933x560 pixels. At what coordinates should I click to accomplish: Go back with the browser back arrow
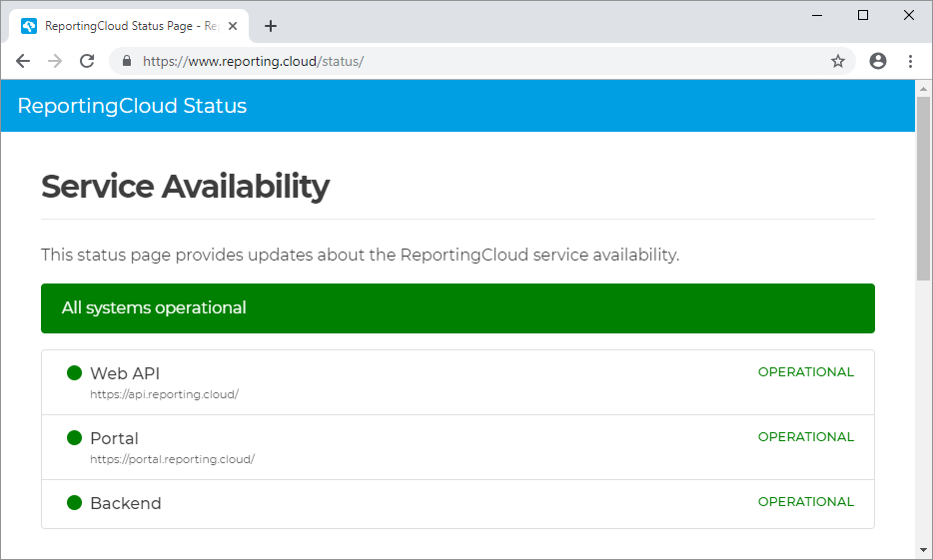(x=23, y=61)
